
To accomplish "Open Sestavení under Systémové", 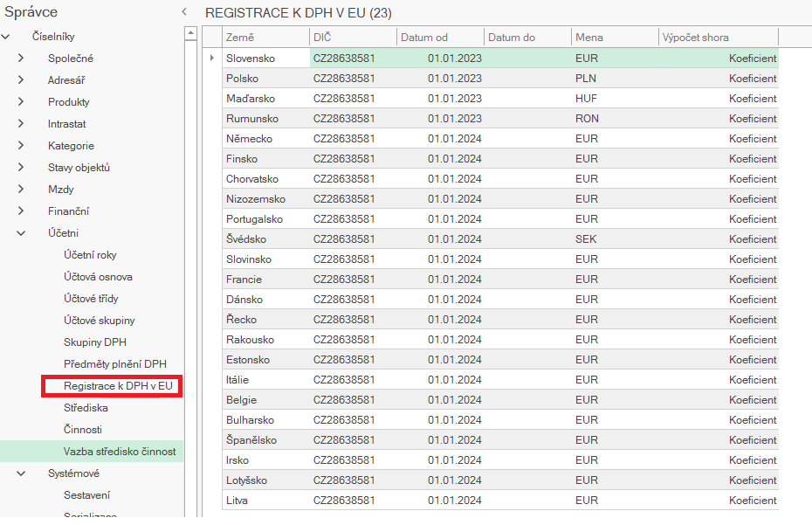I will tap(87, 495).
